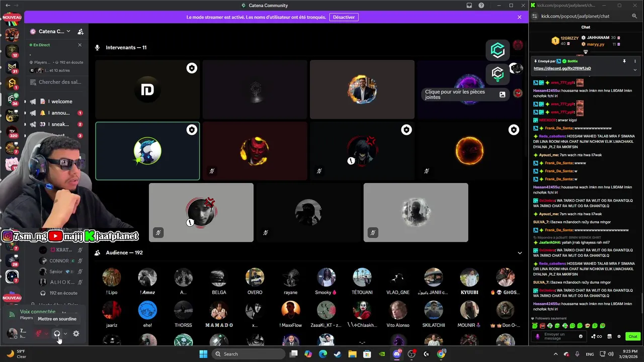This screenshot has width=644, height=362.
Task: Deafen audio with the headphone icon
Action: tap(57, 333)
